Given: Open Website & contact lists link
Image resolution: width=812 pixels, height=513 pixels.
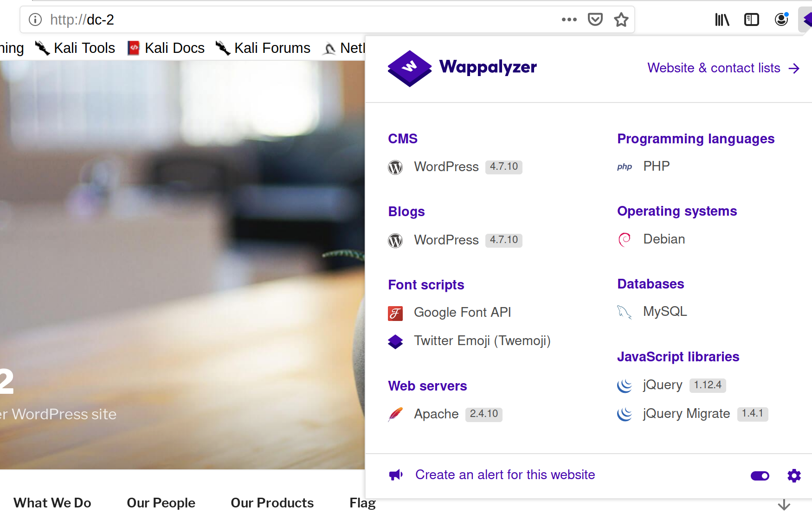Looking at the screenshot, I should click(x=724, y=68).
